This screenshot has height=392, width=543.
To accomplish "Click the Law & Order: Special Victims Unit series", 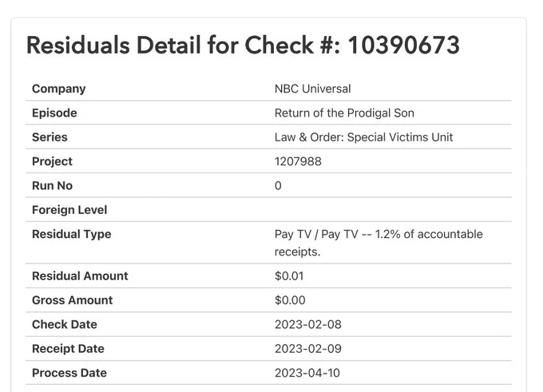I will click(x=363, y=137).
